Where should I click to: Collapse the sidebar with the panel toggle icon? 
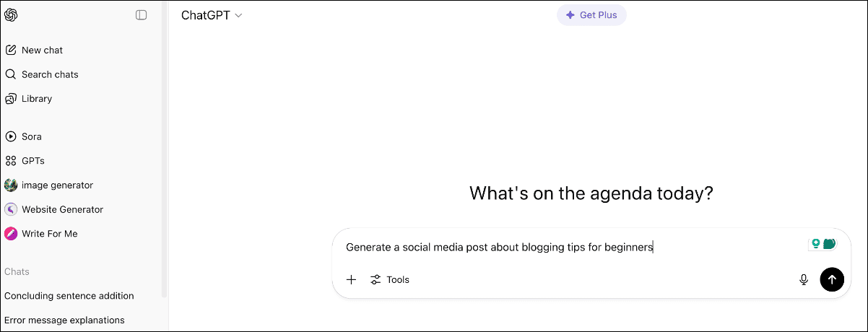click(142, 15)
